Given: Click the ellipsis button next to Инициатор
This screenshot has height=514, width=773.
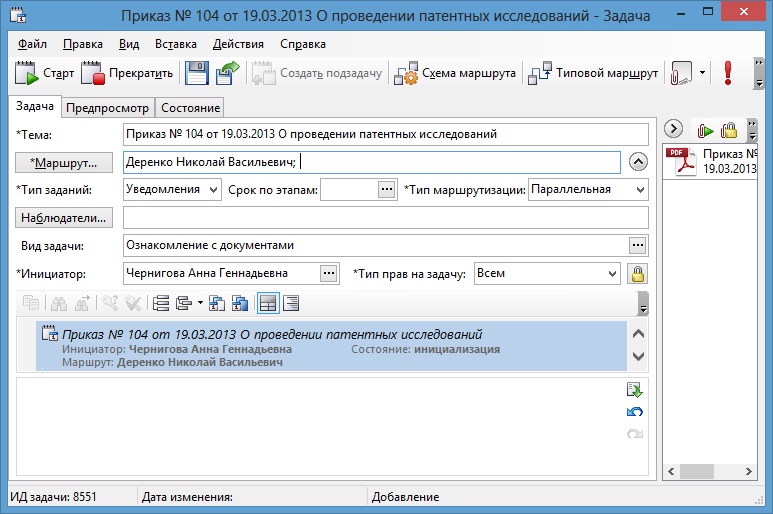Looking at the screenshot, I should [x=328, y=273].
